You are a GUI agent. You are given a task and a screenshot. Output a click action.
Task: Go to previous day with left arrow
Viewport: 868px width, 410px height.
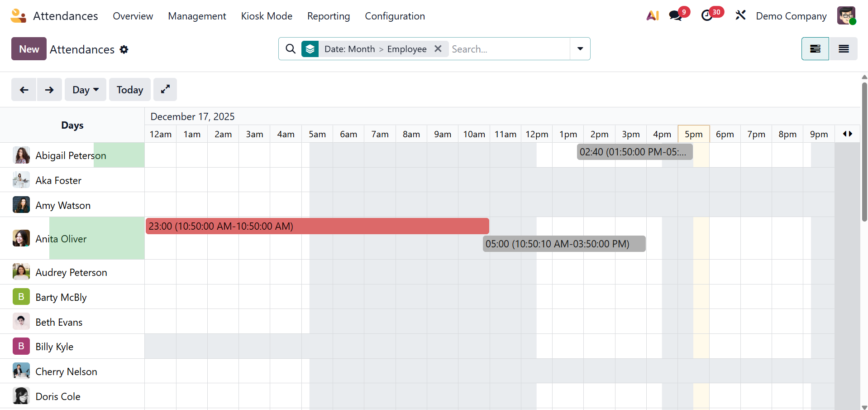[x=24, y=90]
